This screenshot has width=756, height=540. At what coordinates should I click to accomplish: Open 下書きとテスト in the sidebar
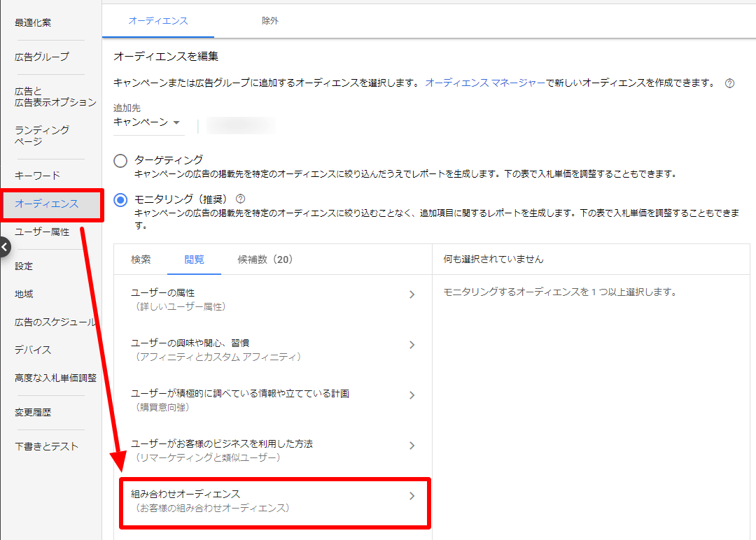click(46, 446)
